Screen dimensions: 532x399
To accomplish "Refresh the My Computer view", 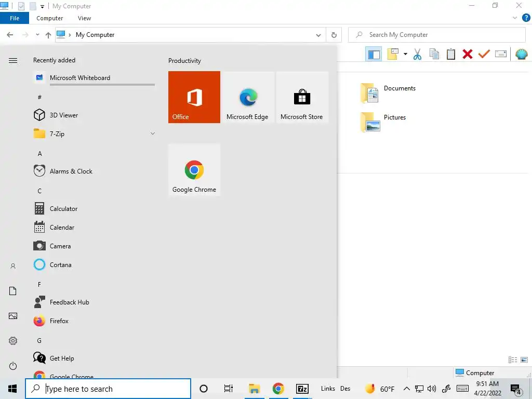I will click(334, 35).
